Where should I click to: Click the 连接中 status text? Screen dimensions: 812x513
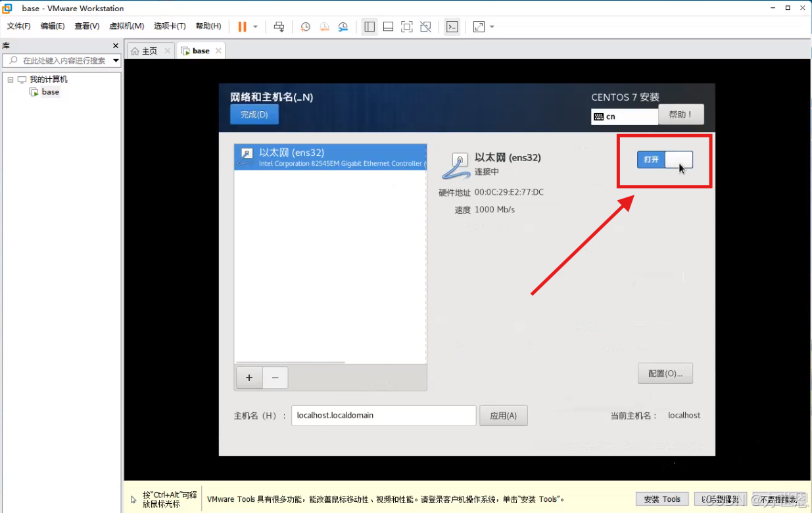point(487,172)
